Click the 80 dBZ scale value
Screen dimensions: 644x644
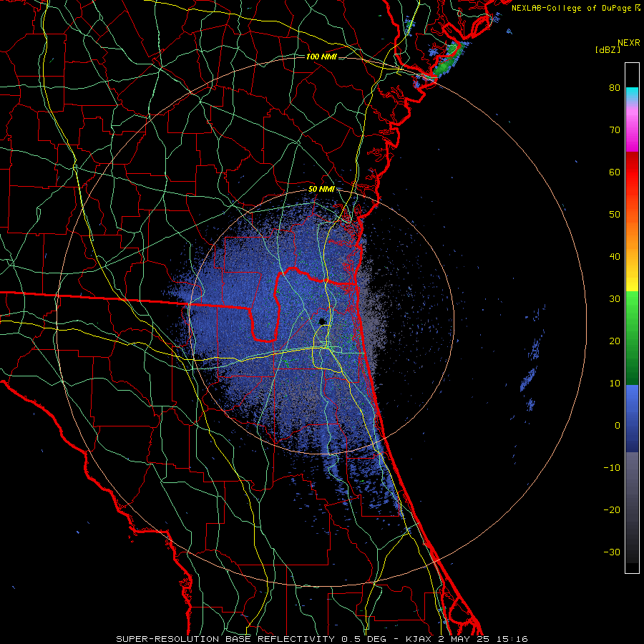615,88
